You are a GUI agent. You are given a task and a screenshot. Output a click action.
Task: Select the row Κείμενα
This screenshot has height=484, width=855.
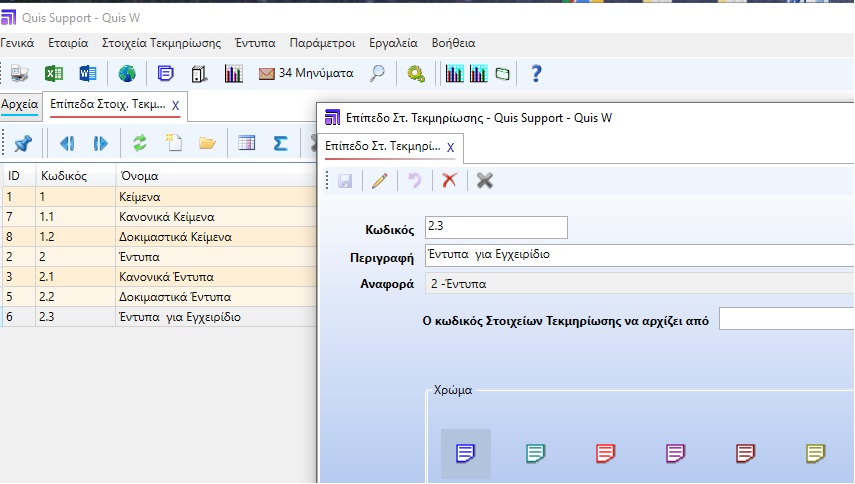click(x=159, y=197)
